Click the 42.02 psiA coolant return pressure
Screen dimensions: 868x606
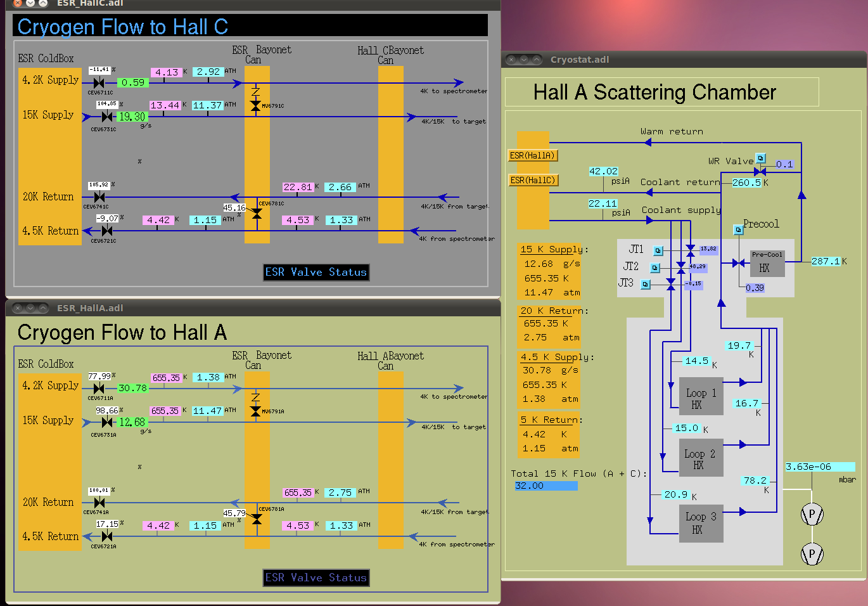pos(603,171)
